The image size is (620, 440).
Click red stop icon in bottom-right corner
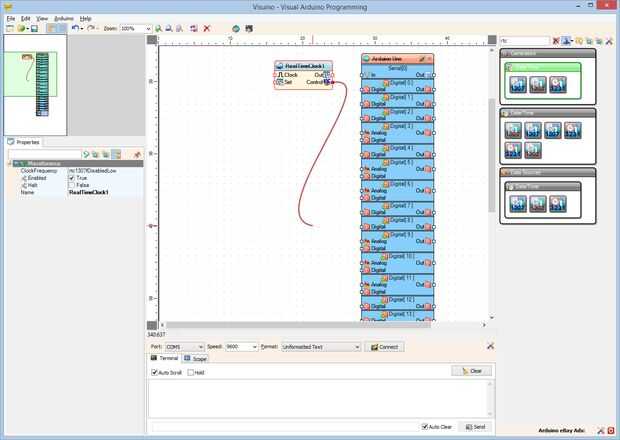point(611,431)
